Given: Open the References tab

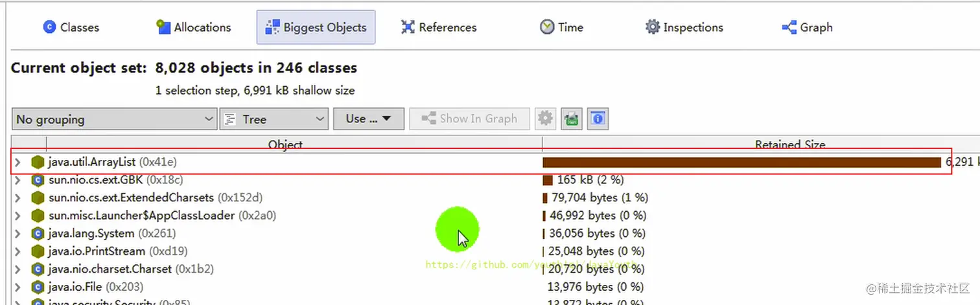Looking at the screenshot, I should (438, 27).
